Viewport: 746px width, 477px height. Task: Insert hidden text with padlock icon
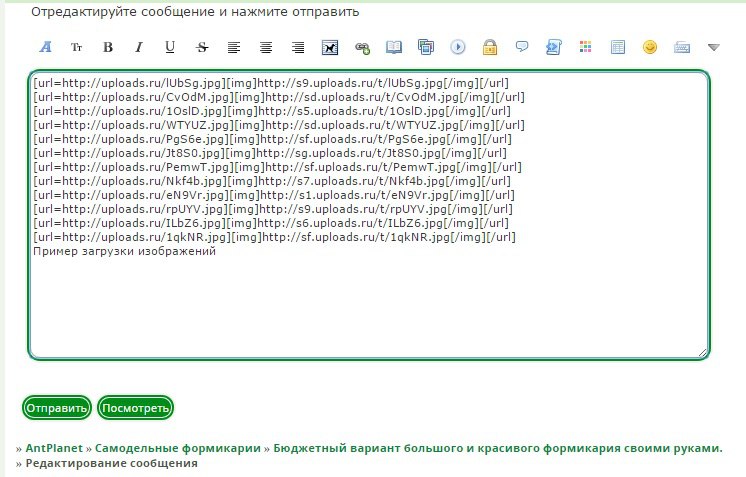(490, 47)
